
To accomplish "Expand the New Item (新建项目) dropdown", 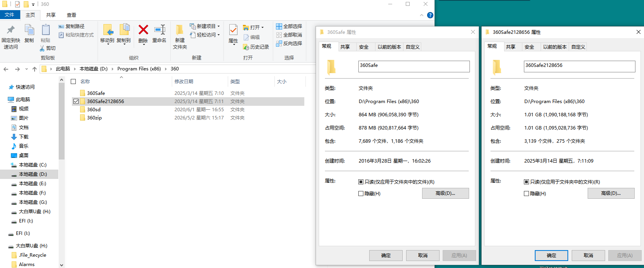I will 218,26.
